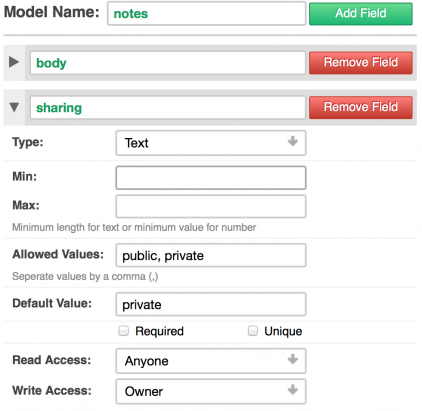Image resolution: width=422 pixels, height=411 pixels.
Task: Open the Read Access dropdown
Action: pyautogui.click(x=211, y=361)
